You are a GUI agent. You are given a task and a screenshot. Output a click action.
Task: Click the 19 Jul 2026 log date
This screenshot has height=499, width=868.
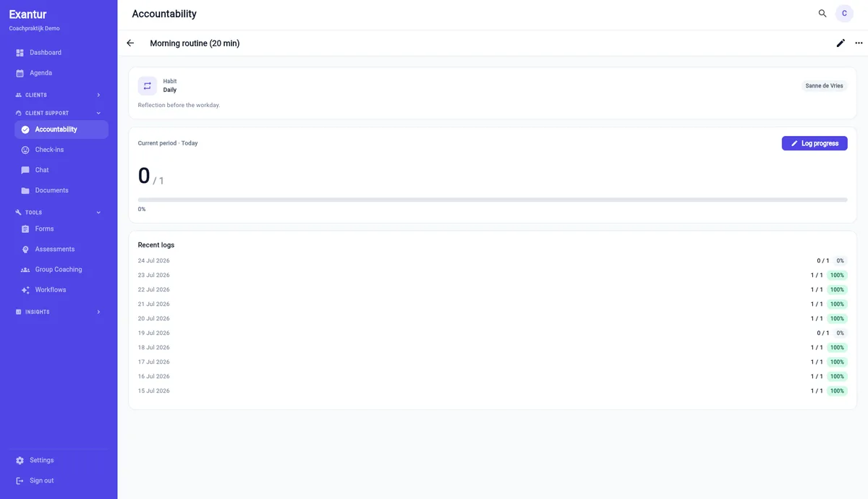[x=154, y=333]
